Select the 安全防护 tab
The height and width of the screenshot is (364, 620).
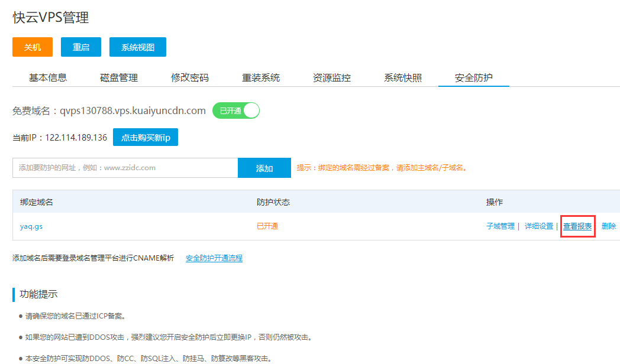tap(474, 77)
